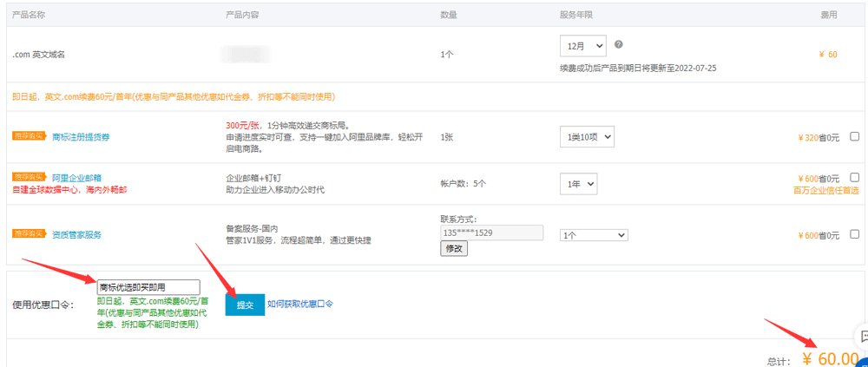This screenshot has width=868, height=367.
Task: Click the 修改 button under contact number
Action: click(x=454, y=248)
